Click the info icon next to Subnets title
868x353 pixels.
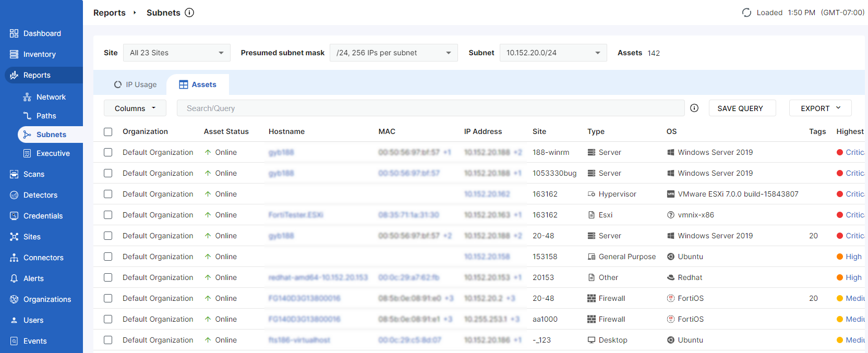[x=189, y=13]
